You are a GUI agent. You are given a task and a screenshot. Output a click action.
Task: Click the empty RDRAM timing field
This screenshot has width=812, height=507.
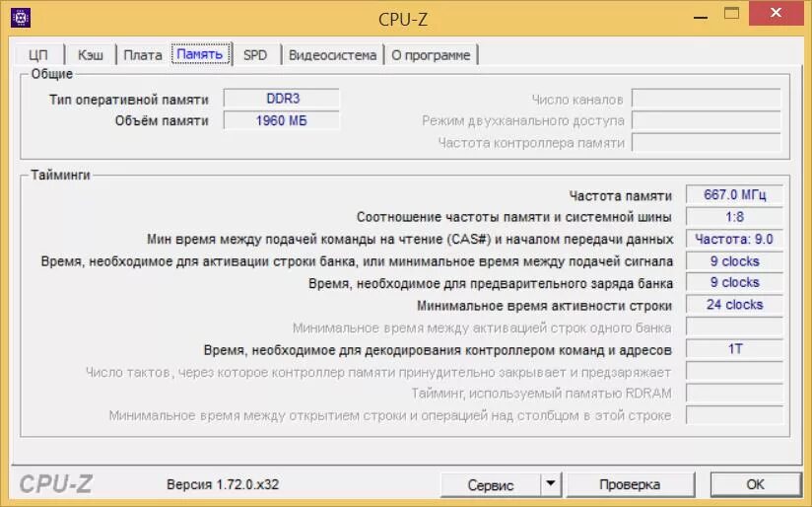(734, 393)
